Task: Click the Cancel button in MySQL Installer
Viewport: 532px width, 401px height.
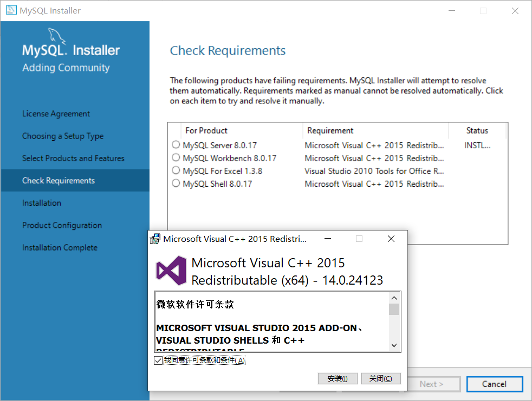Action: [x=494, y=384]
